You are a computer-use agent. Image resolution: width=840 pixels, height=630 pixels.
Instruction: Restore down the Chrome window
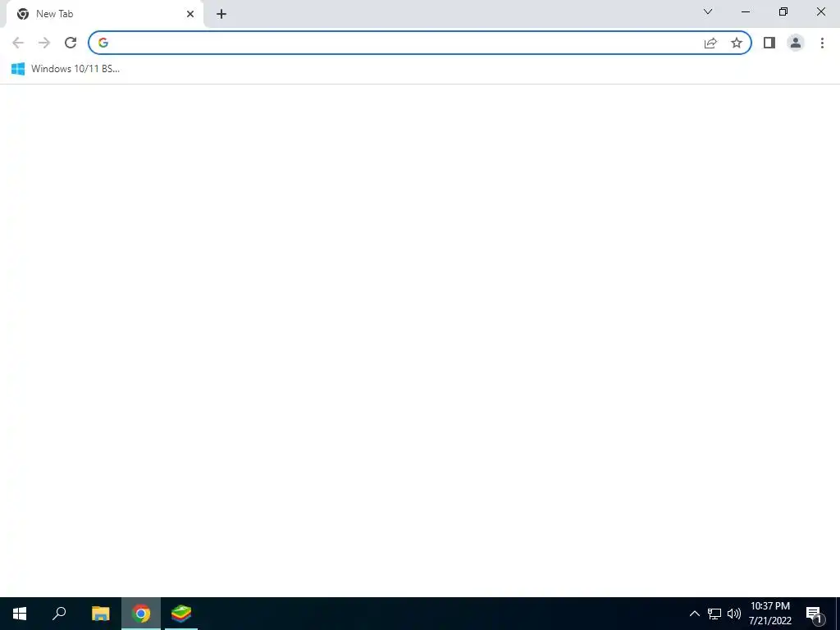click(x=783, y=11)
